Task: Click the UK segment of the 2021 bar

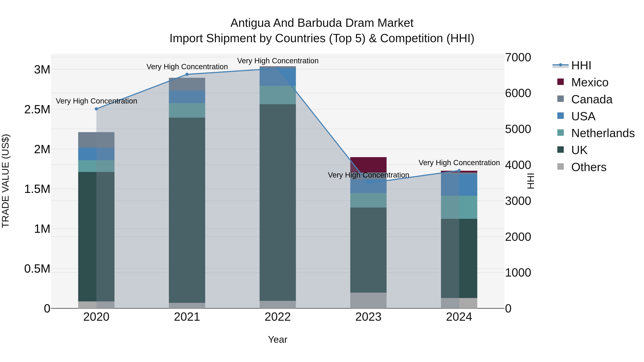Action: click(x=187, y=210)
